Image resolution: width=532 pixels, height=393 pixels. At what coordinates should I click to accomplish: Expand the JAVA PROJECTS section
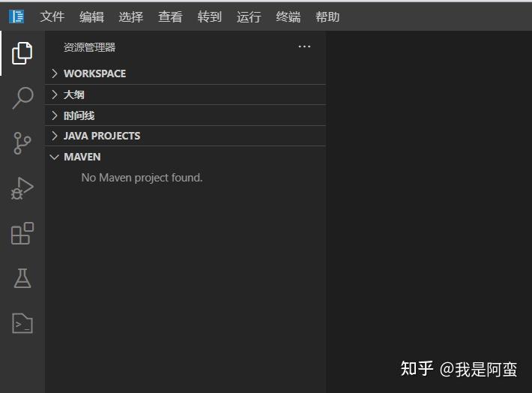[186, 136]
